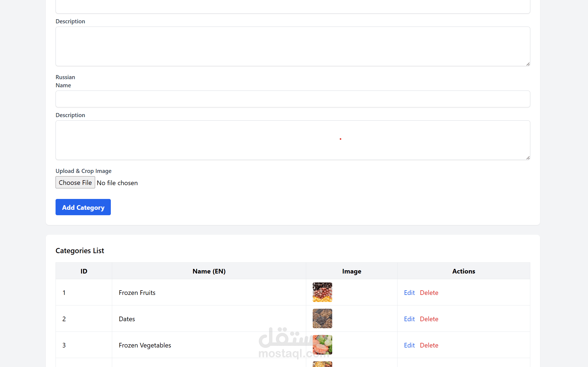The image size is (588, 367).
Task: Grab the upper Description resize handle
Action: click(x=528, y=64)
